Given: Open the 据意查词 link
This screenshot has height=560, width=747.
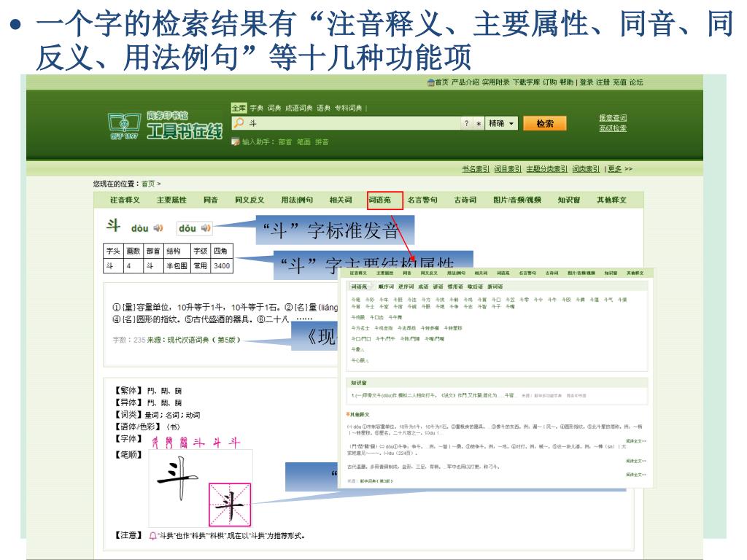Looking at the screenshot, I should (x=613, y=117).
